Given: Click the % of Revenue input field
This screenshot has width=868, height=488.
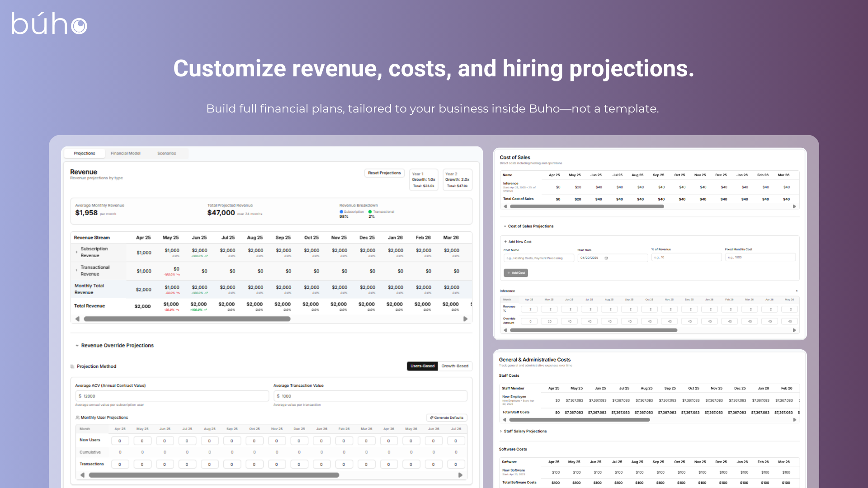Looking at the screenshot, I should (x=686, y=257).
